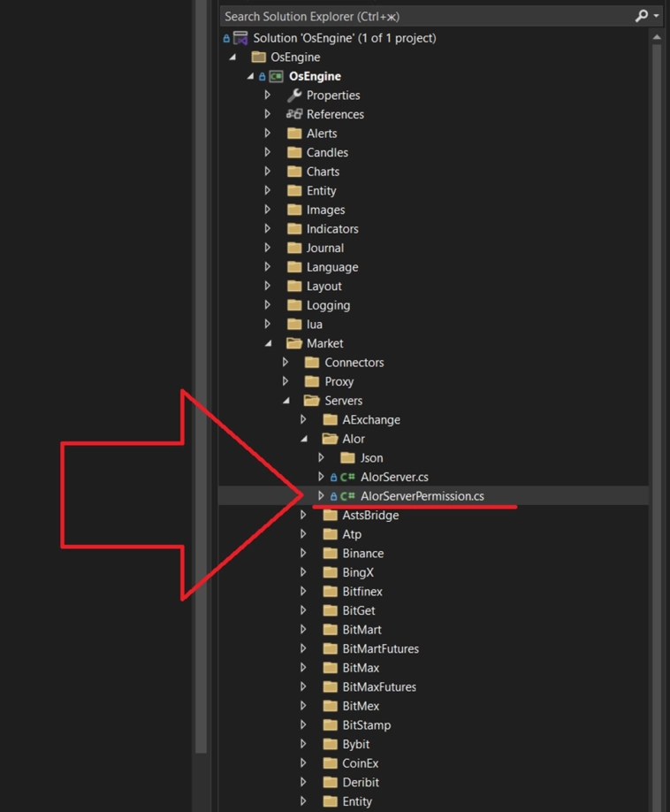Image resolution: width=670 pixels, height=812 pixels.
Task: Expand the Entity folder under Servers
Action: coord(303,801)
